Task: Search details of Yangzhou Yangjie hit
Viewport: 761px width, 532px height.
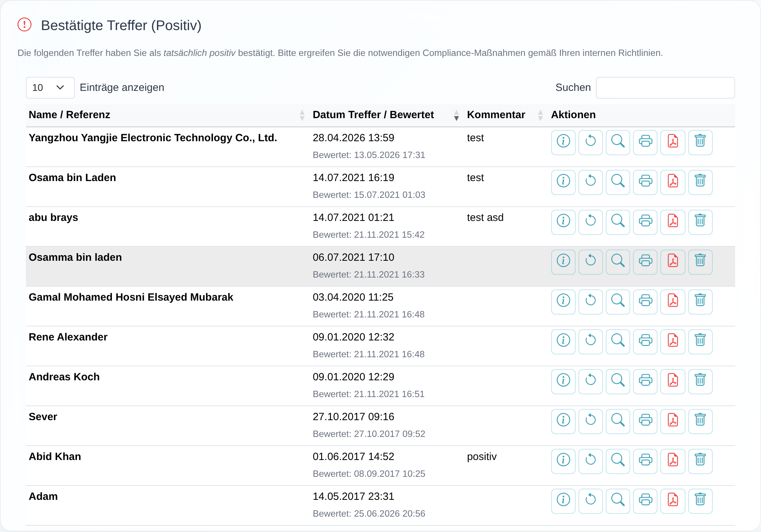Action: 618,142
